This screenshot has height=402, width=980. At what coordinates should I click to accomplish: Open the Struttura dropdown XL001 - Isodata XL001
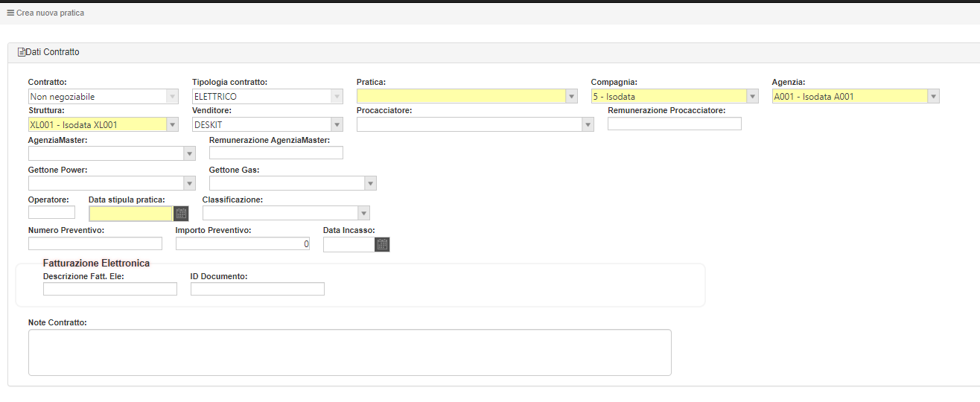click(x=173, y=124)
